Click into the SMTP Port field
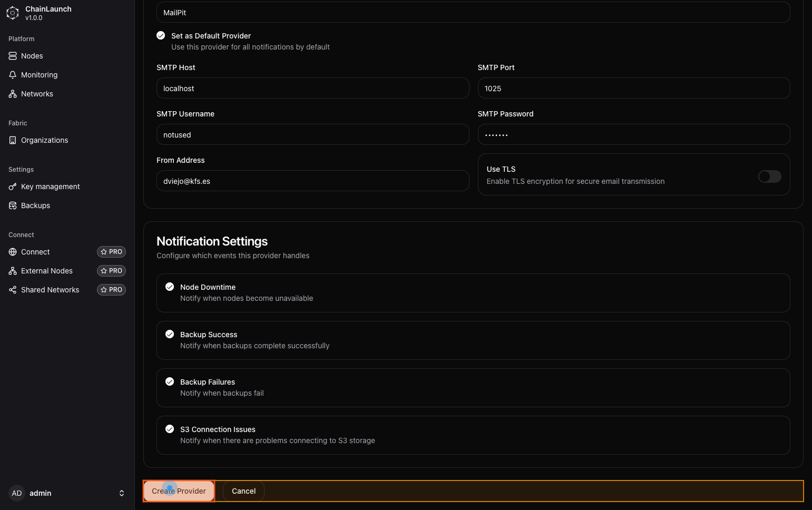812x510 pixels. (x=633, y=89)
